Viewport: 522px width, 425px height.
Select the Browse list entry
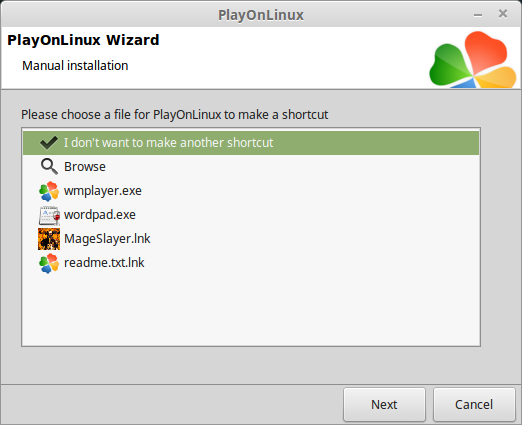tap(251, 167)
